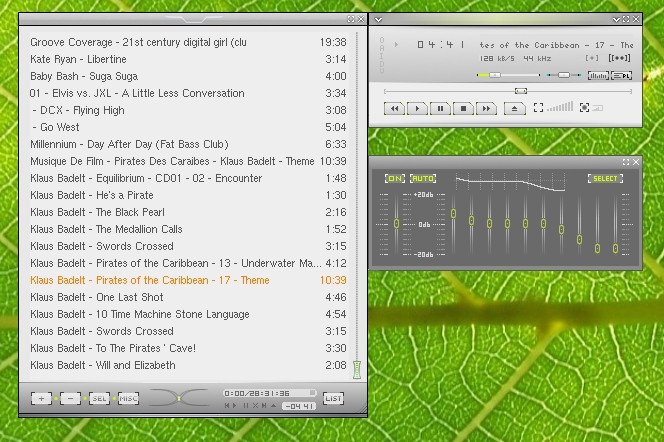Click the playlist add (+) button
The height and width of the screenshot is (442, 664).
point(42,398)
